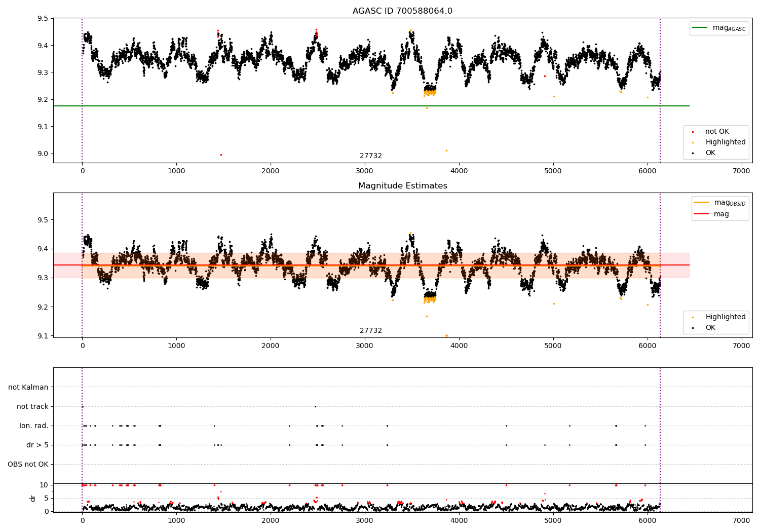Click the 9.5 y-tick of Magnitude Estimates plot

43,220
